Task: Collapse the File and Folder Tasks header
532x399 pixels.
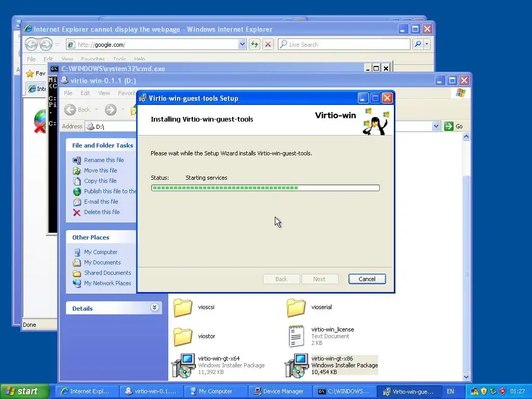Action: [x=102, y=145]
